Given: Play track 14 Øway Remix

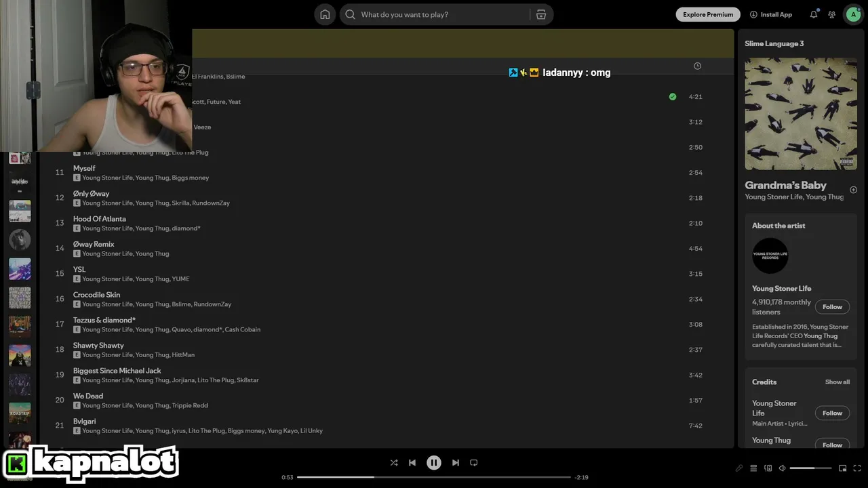Looking at the screenshot, I should pyautogui.click(x=60, y=249).
